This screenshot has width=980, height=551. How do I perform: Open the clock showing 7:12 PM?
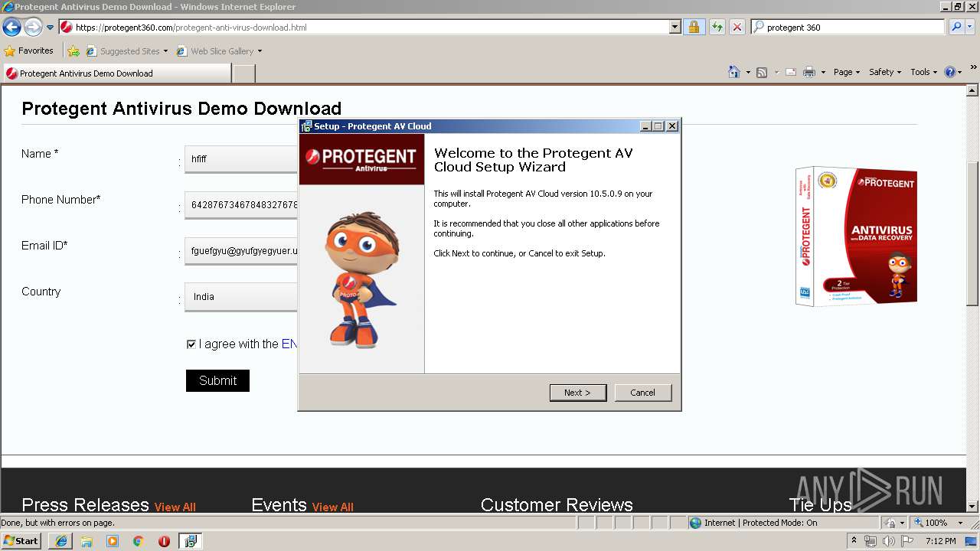[941, 541]
